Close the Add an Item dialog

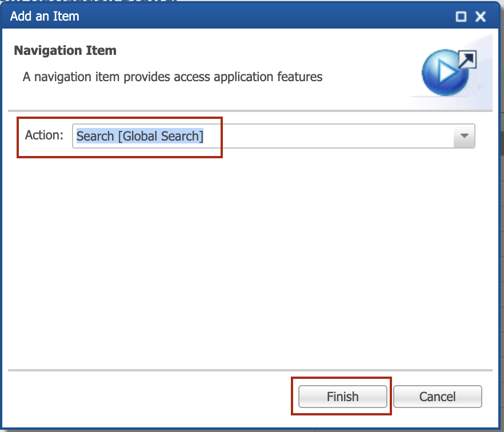pyautogui.click(x=481, y=17)
